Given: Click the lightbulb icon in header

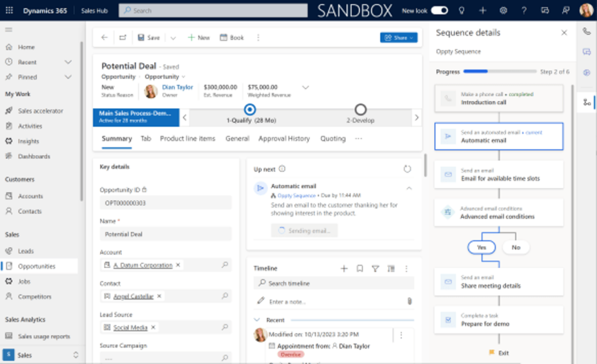Looking at the screenshot, I should click(462, 11).
